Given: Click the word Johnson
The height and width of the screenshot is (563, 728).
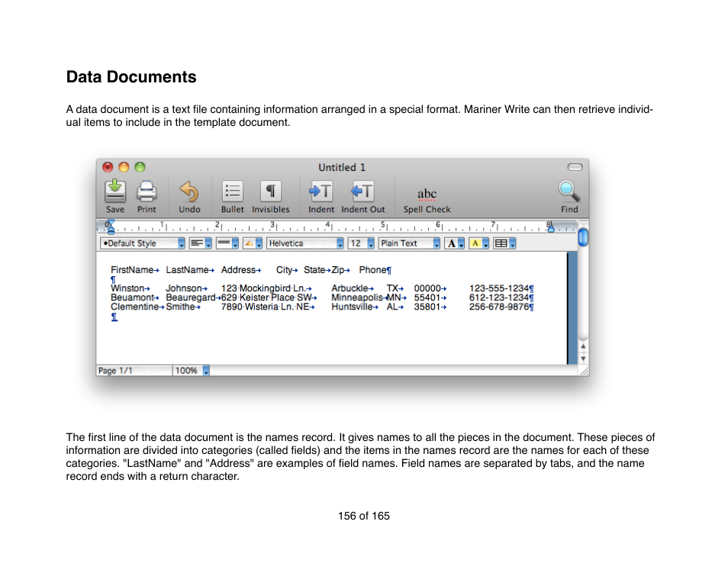Looking at the screenshot, I should [x=184, y=288].
